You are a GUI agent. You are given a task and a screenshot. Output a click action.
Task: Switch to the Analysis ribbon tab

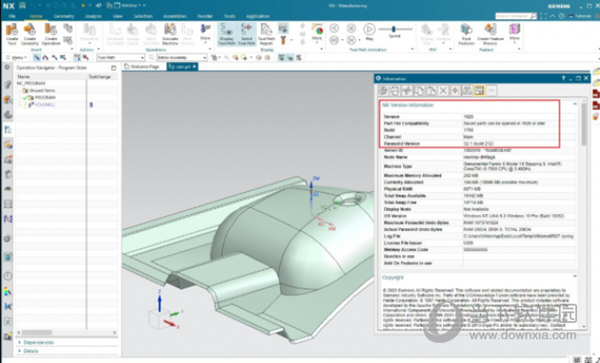(93, 16)
